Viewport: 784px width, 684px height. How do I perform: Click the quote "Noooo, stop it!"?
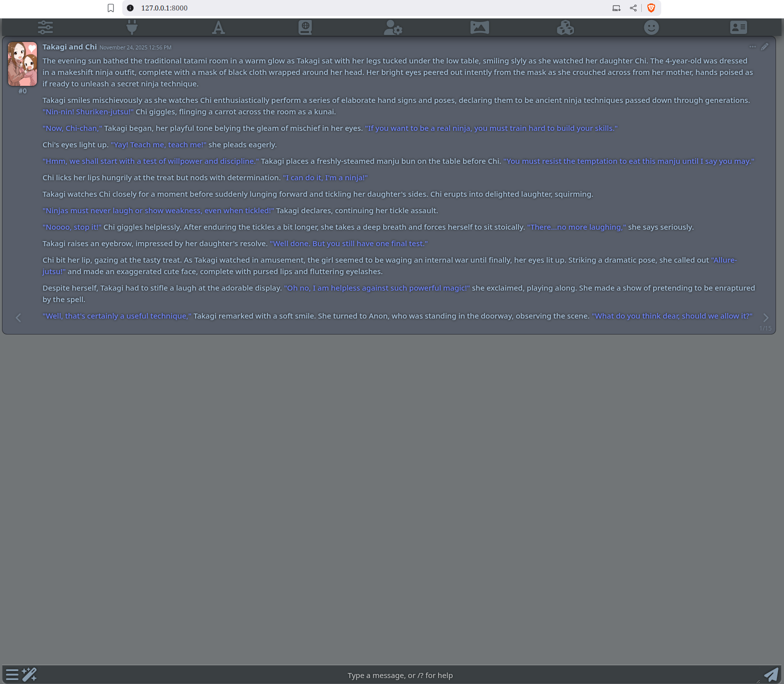pyautogui.click(x=72, y=227)
